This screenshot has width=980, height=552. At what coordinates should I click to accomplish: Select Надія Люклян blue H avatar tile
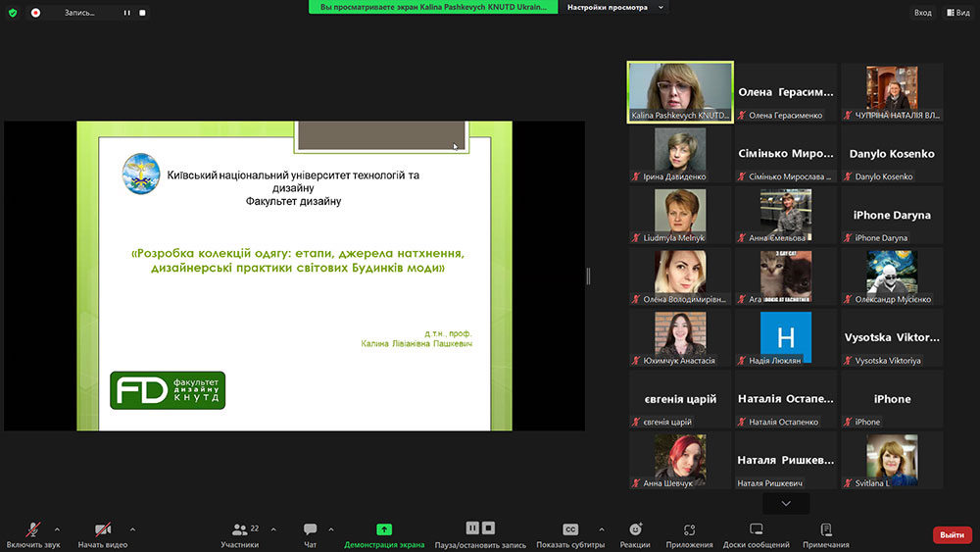[786, 337]
